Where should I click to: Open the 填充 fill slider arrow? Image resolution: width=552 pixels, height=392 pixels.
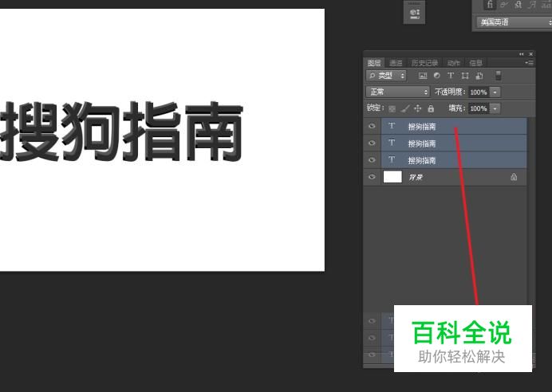coord(495,108)
